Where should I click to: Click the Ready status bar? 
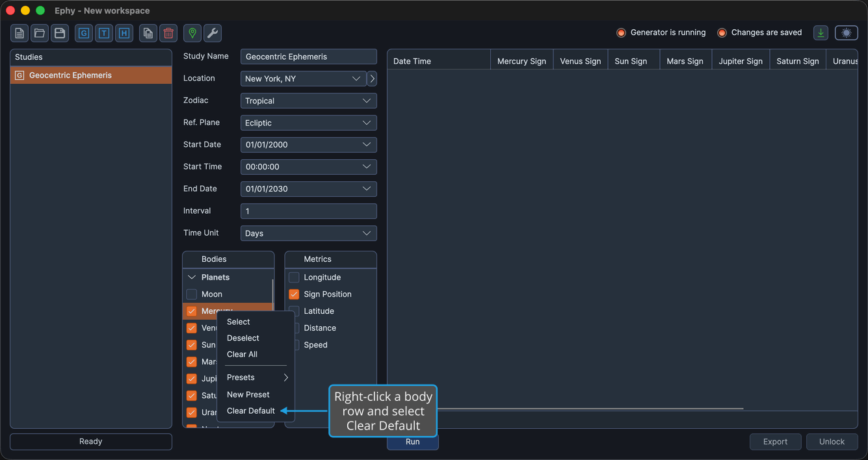pyautogui.click(x=91, y=442)
